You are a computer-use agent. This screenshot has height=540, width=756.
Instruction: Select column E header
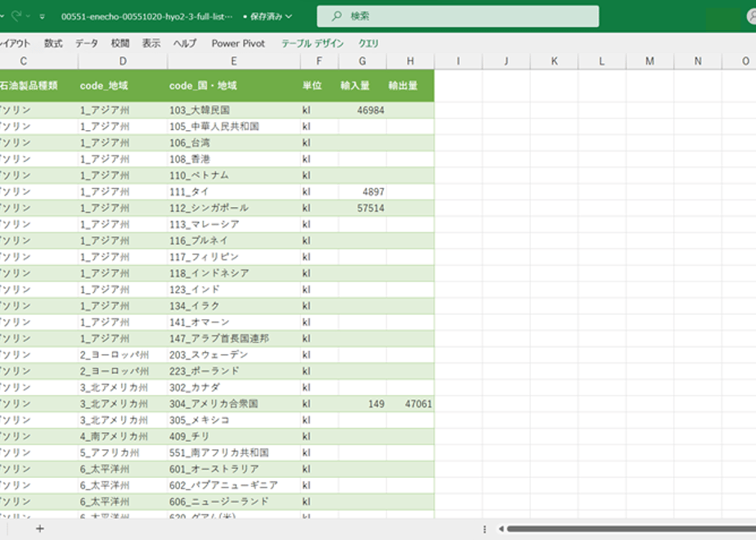(x=233, y=61)
